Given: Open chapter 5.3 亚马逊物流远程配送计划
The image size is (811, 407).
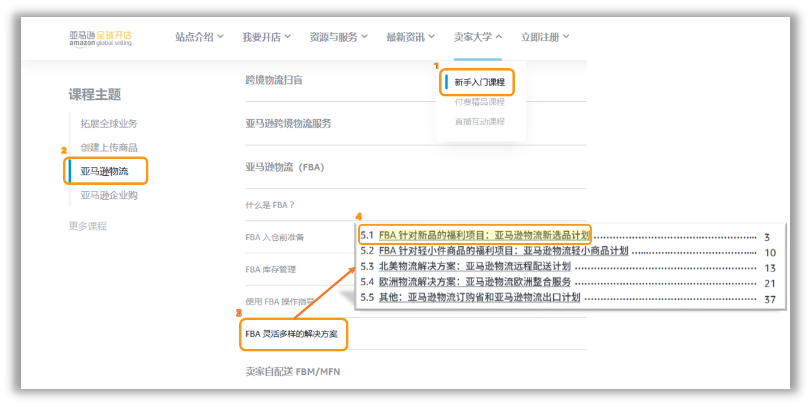Looking at the screenshot, I should point(474,266).
